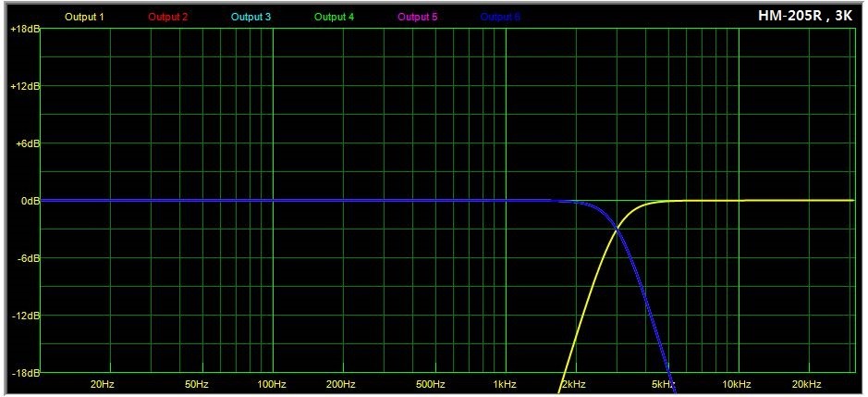
Task: Click the +6dB axis label
Action: (x=25, y=143)
